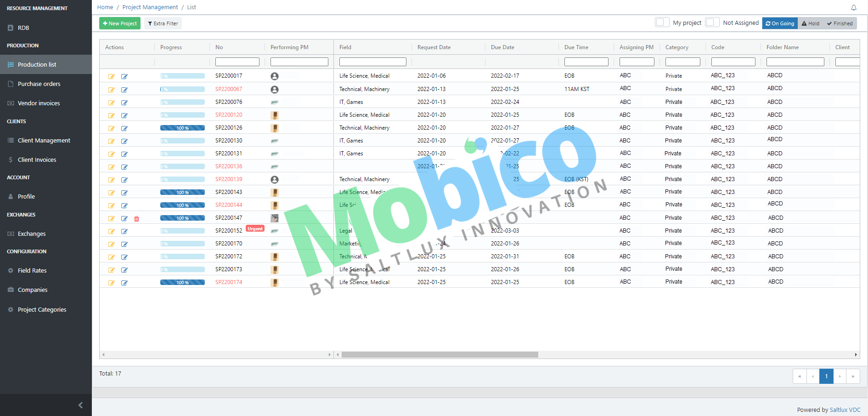Click the delete trash icon on row SP2200147
Viewport: 868px width, 416px height.
point(136,219)
